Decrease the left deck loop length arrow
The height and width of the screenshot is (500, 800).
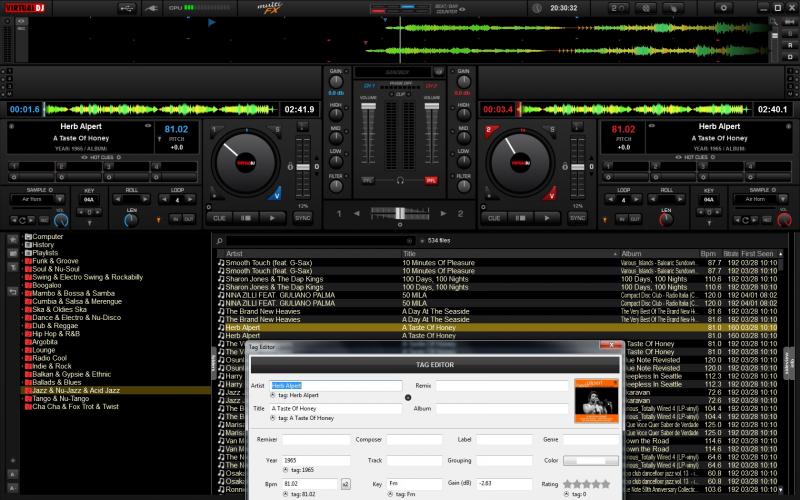point(164,199)
